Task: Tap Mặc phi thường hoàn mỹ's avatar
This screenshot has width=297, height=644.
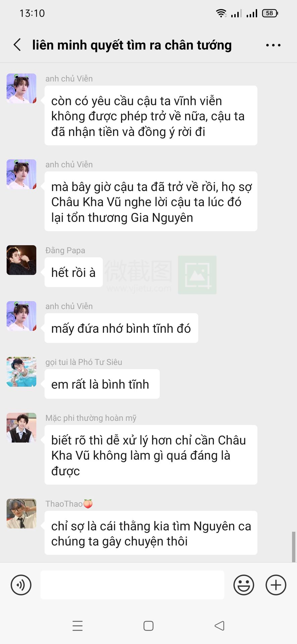Action: [21, 428]
